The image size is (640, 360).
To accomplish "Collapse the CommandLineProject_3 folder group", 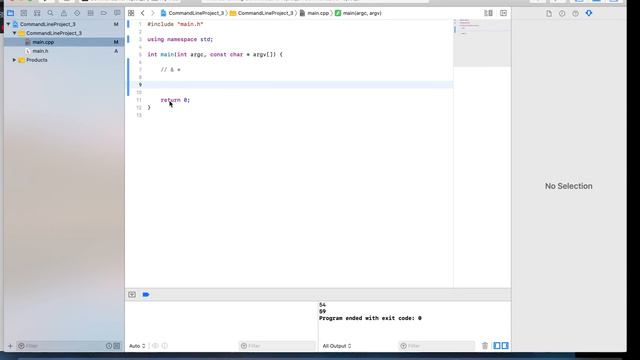I will [x=15, y=33].
